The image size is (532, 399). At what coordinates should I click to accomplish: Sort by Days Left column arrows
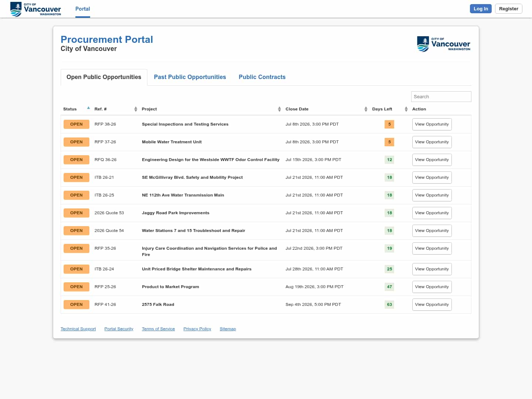click(x=406, y=109)
